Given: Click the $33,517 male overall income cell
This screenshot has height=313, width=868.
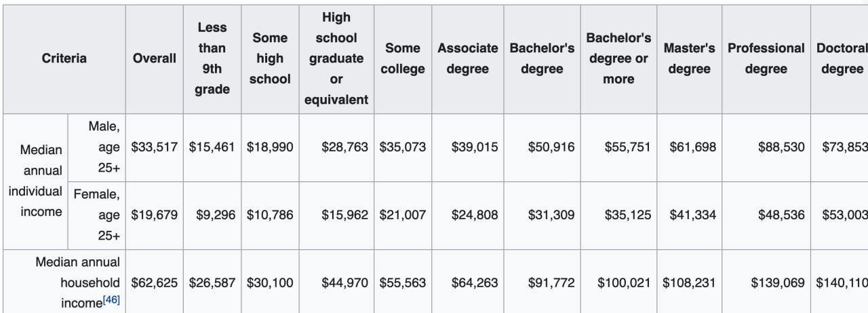Looking at the screenshot, I should [x=154, y=147].
